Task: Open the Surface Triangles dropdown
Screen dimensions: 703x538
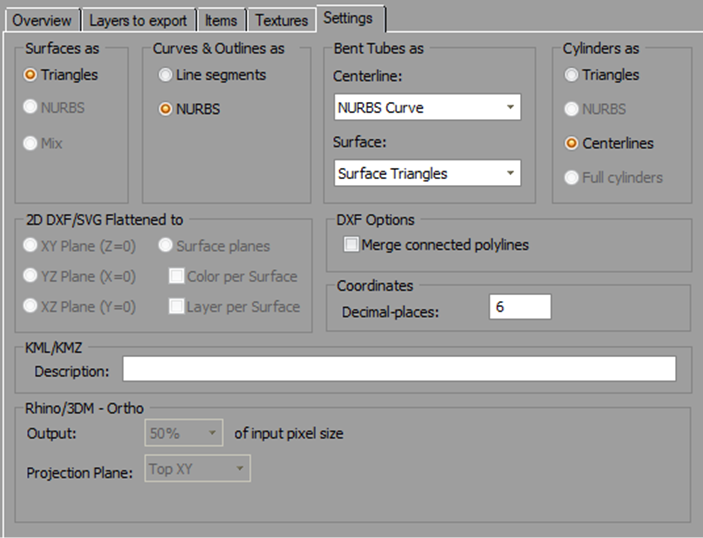Action: coord(427,173)
